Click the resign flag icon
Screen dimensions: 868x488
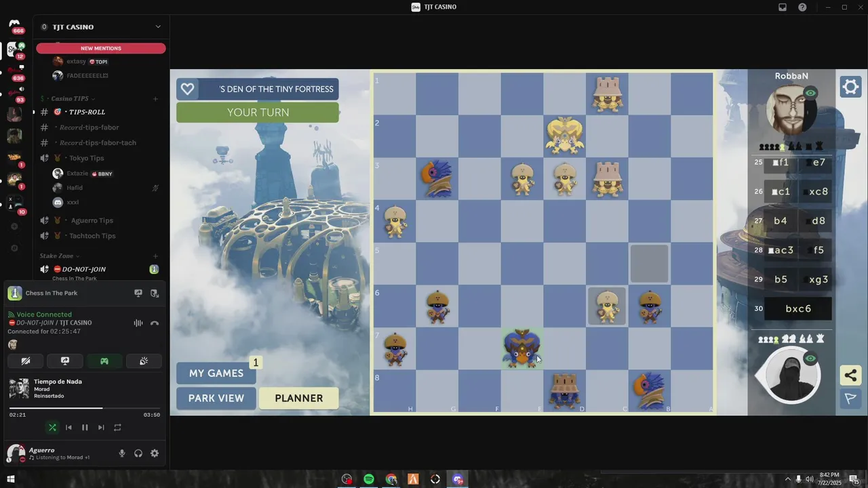pos(850,399)
